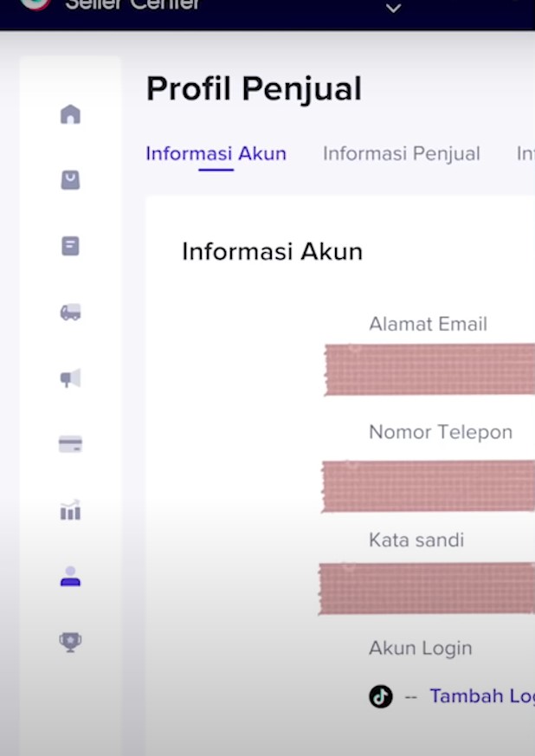Screen dimensions: 535x756
Task: Switch to the Informasi Penjual tab
Action: (401, 154)
